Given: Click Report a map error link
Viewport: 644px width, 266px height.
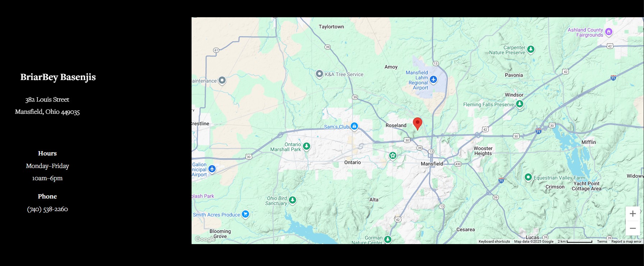Looking at the screenshot, I should [626, 242].
